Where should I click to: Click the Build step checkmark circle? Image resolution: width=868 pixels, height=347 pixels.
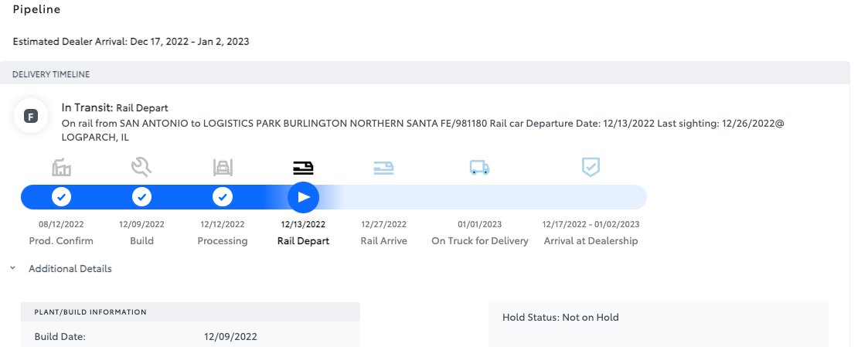[141, 197]
